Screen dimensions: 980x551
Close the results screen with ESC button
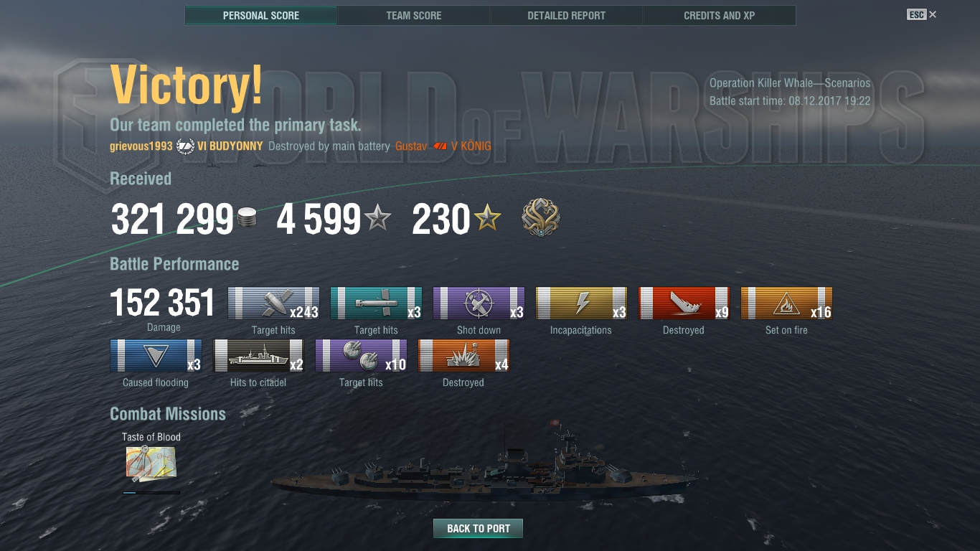click(x=922, y=14)
